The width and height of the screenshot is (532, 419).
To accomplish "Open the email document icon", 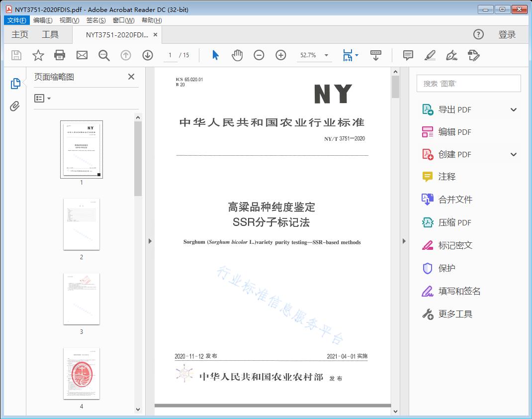I will point(82,55).
